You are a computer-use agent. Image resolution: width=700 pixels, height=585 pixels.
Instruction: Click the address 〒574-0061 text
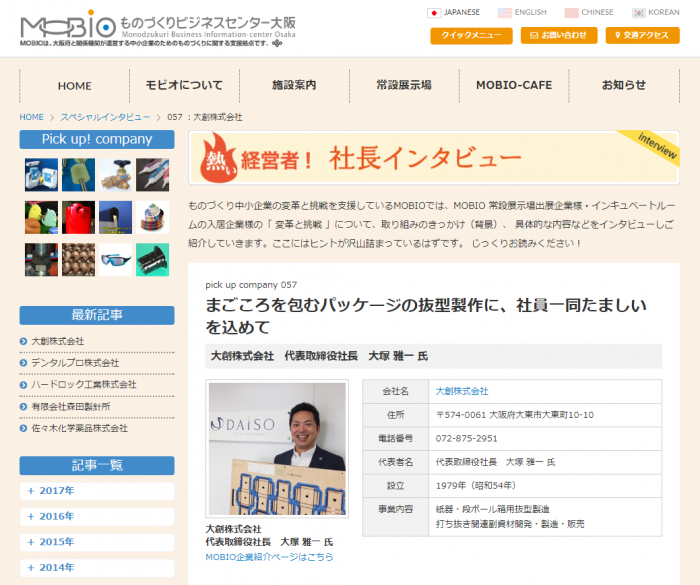515,415
